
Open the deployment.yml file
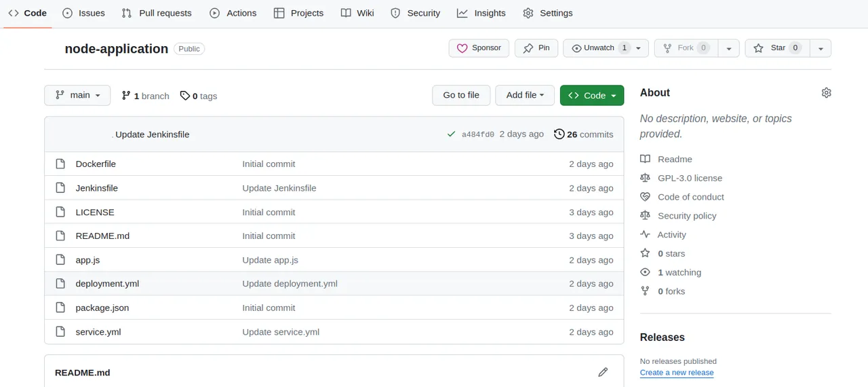tap(107, 284)
